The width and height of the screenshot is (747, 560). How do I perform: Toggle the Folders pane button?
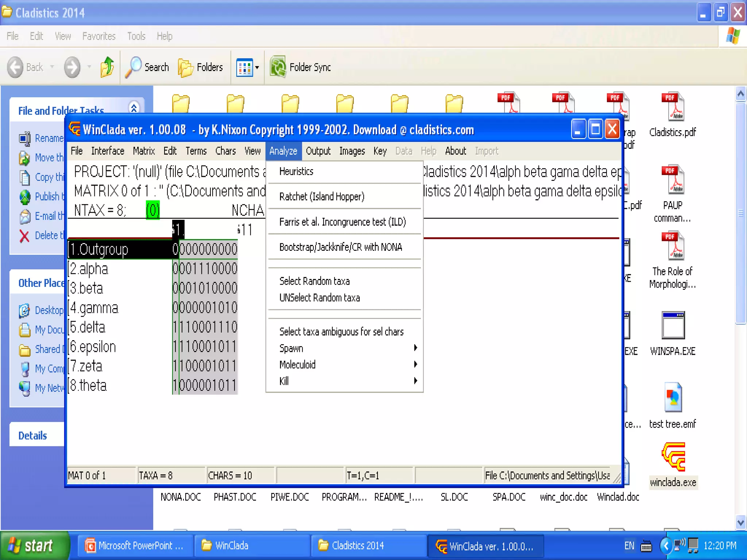(x=201, y=67)
